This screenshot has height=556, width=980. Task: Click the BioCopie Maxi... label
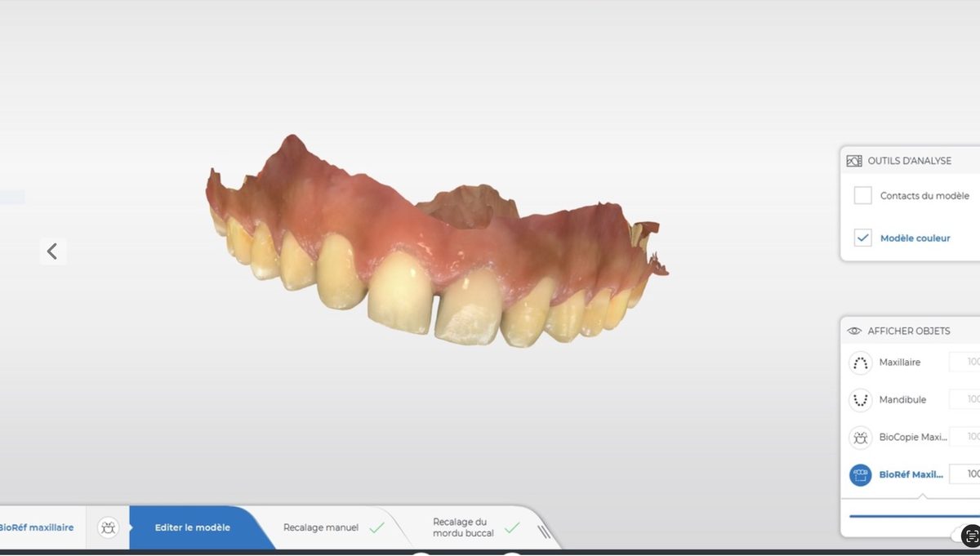pyautogui.click(x=913, y=438)
